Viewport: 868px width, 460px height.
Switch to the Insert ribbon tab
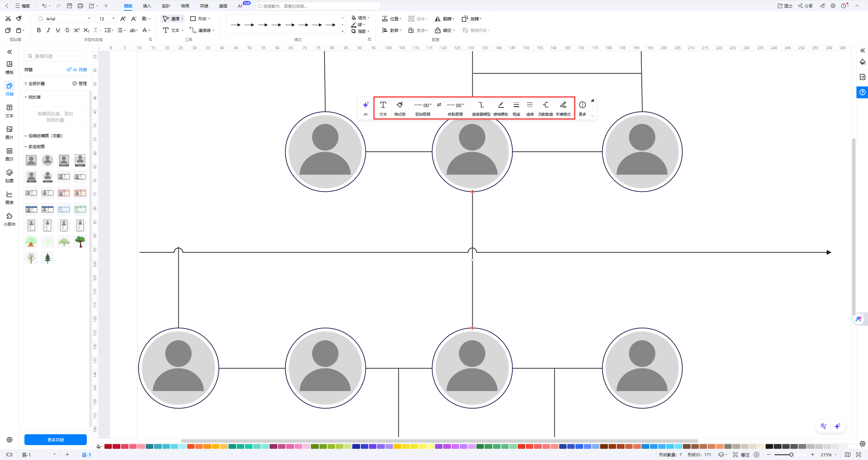(147, 6)
